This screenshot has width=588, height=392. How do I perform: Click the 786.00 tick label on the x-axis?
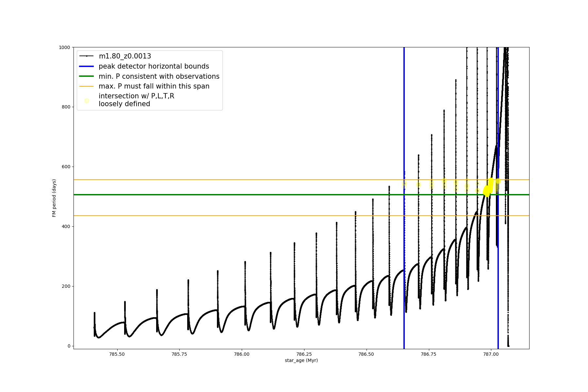(x=241, y=354)
